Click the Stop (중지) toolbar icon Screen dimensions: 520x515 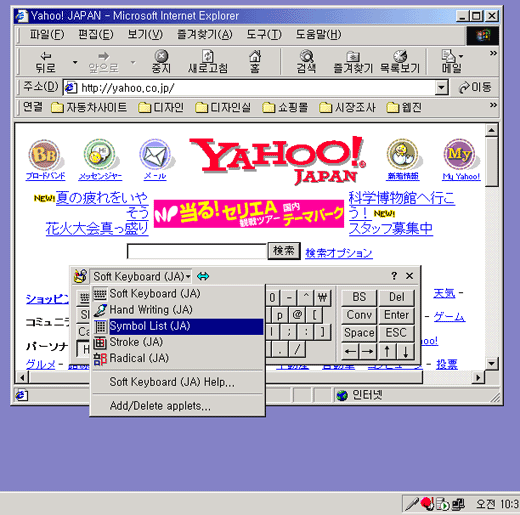coord(161,56)
